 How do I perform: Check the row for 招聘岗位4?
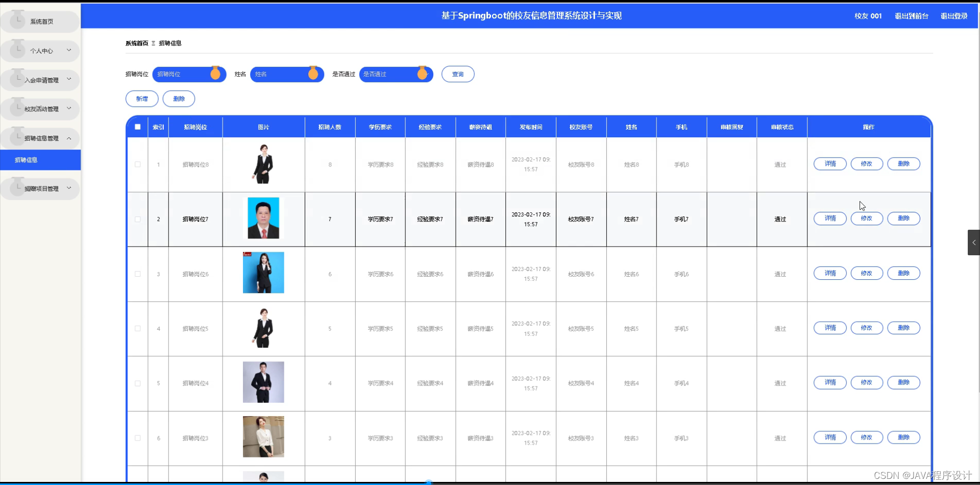coord(138,383)
